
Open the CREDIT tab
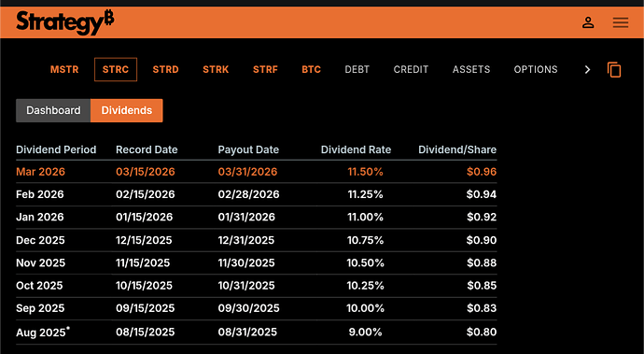click(x=411, y=69)
